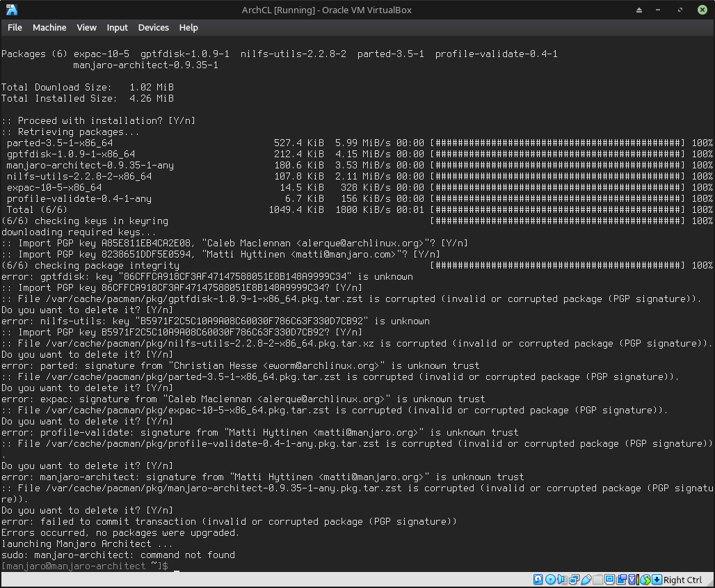This screenshot has width=715, height=588.
Task: Click the Christian Hesse unknown trust error line
Action: pos(241,365)
